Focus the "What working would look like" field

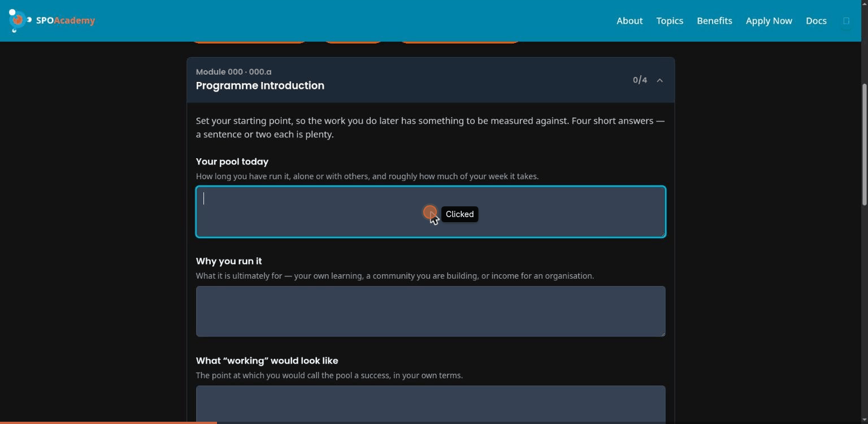click(431, 404)
